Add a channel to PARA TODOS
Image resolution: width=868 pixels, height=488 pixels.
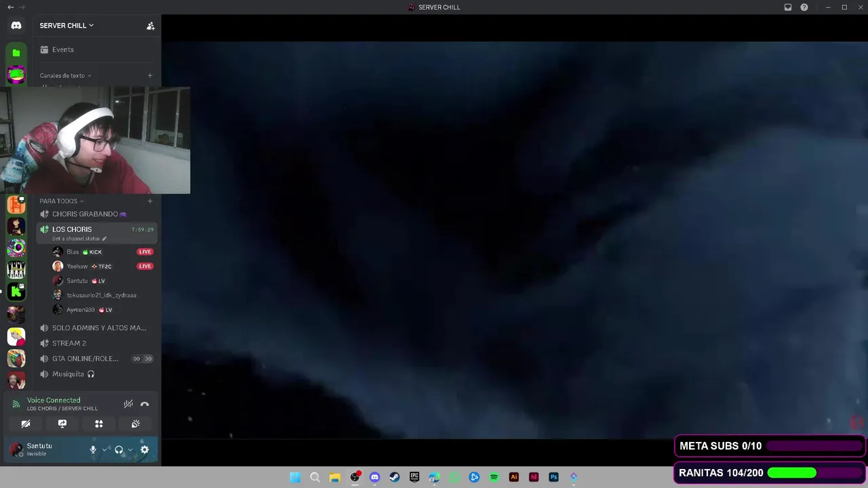[x=150, y=201]
